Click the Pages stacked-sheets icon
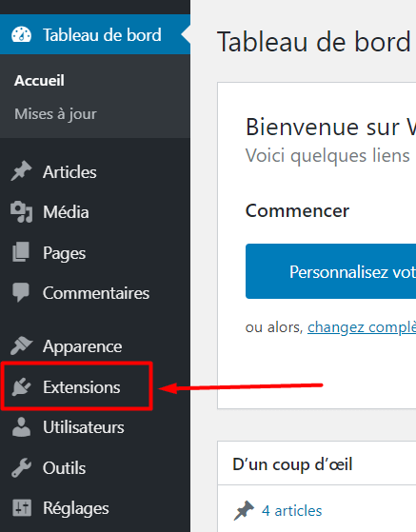 [21, 252]
